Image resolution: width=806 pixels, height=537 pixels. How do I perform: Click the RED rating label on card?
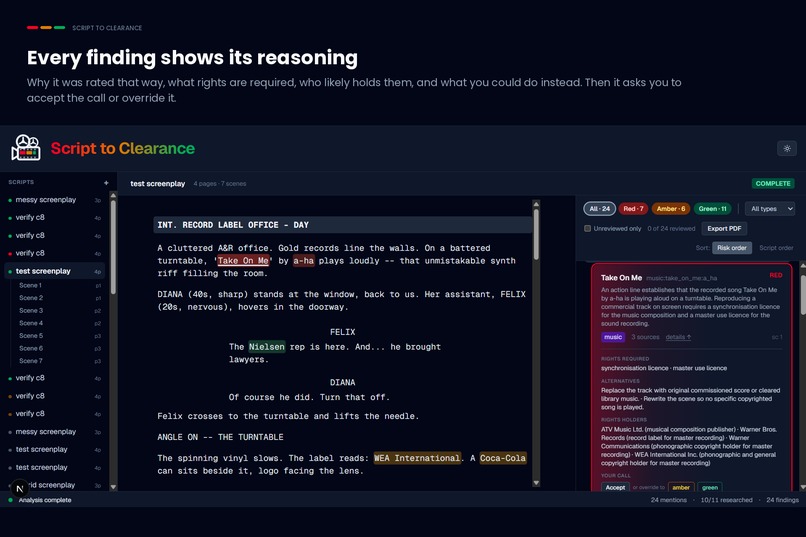pyautogui.click(x=776, y=275)
